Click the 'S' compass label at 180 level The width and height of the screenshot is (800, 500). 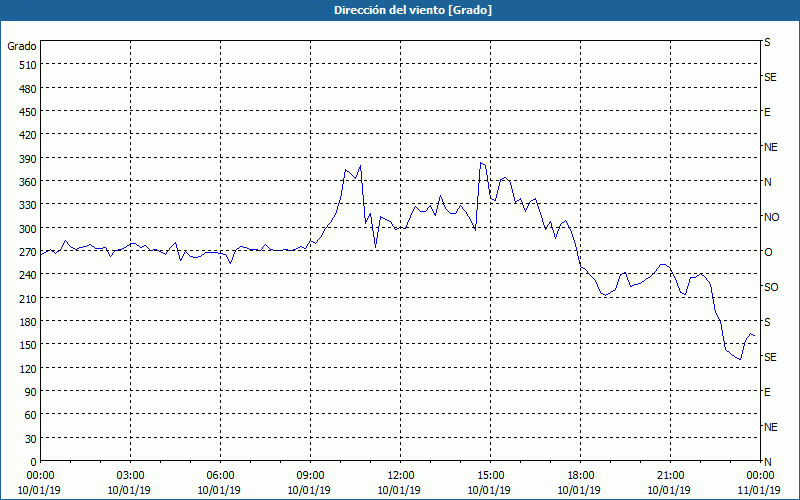pyautogui.click(x=767, y=322)
